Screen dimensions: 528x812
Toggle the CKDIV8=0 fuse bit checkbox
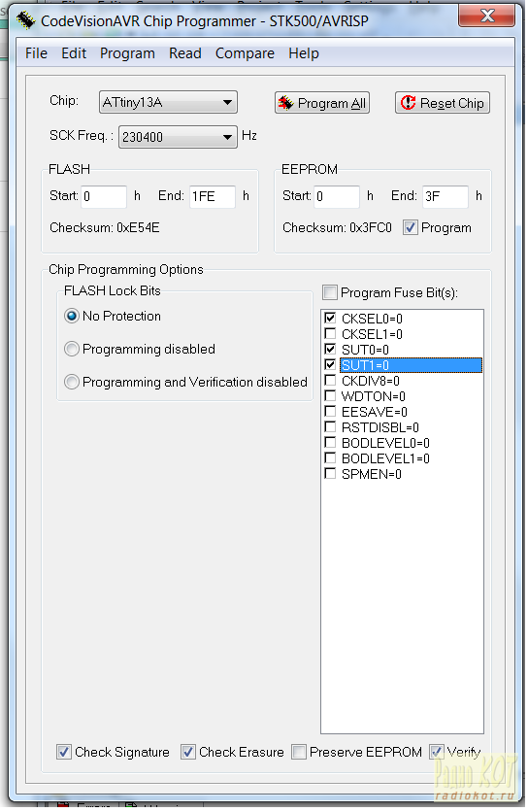tap(330, 380)
